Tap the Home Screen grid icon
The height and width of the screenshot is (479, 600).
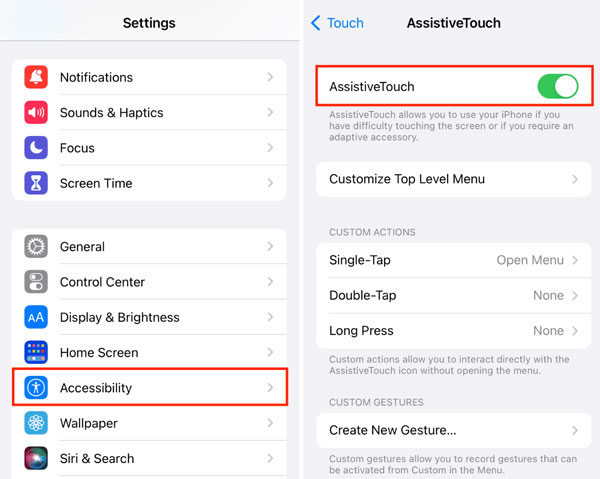pyautogui.click(x=36, y=352)
